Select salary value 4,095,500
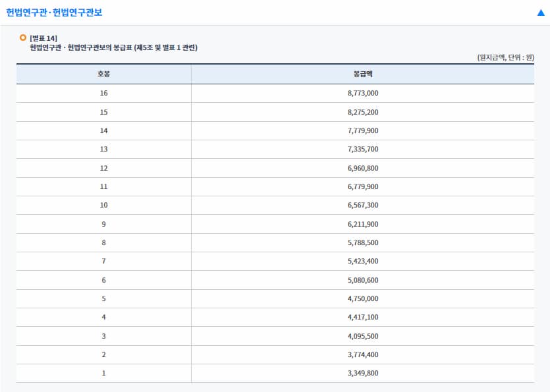The width and height of the screenshot is (550, 392). click(363, 336)
